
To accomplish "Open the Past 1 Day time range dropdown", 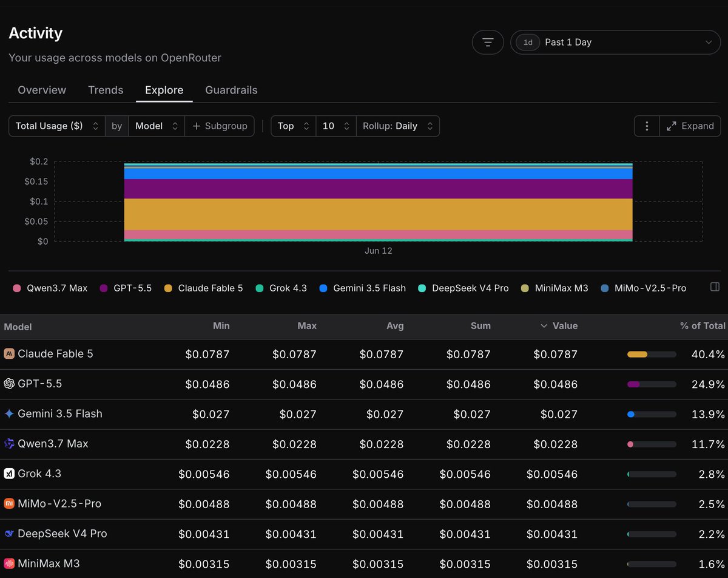I will point(615,42).
